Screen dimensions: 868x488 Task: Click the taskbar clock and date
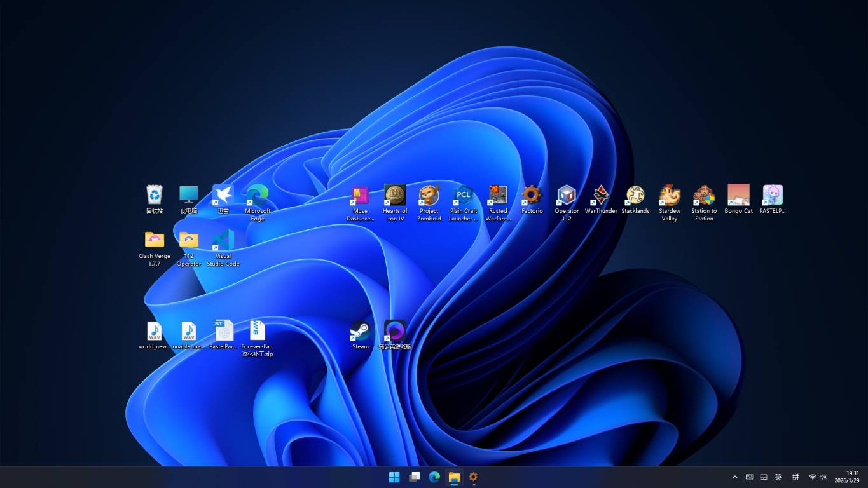(x=847, y=477)
